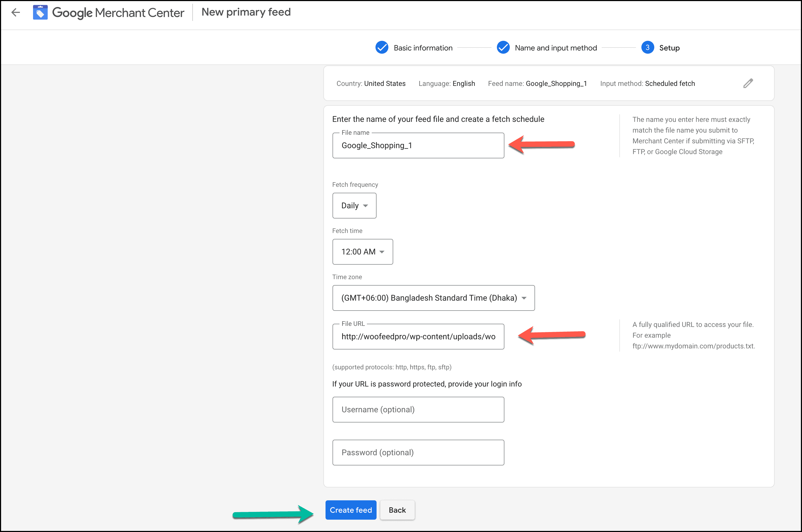Go back using the arrow icon
The image size is (802, 532).
coord(16,13)
